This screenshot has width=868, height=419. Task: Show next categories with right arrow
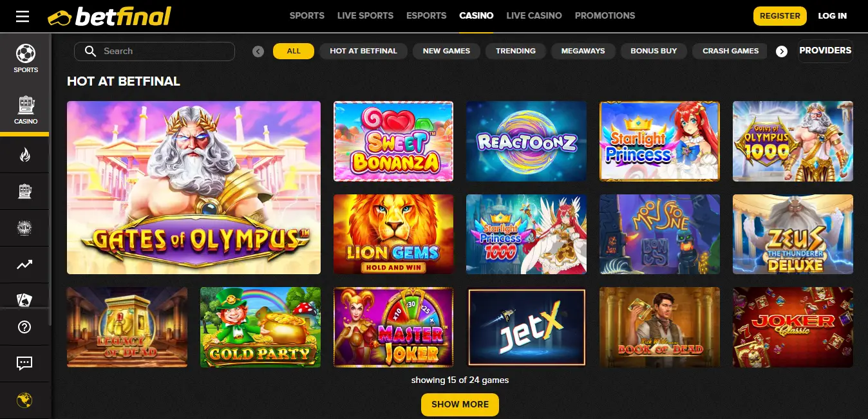(x=782, y=51)
